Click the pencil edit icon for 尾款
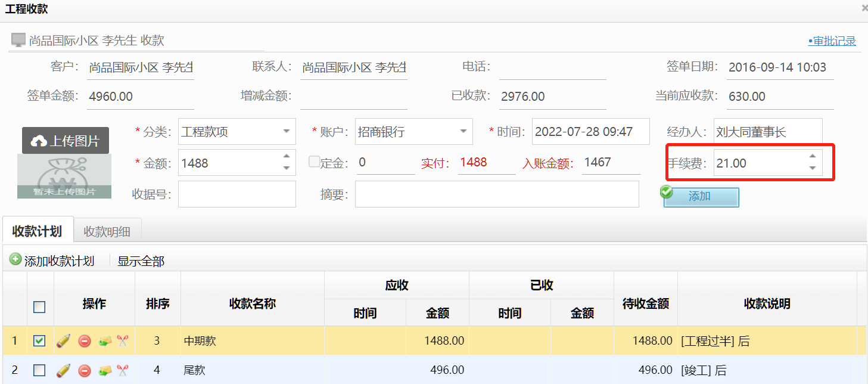Image resolution: width=868 pixels, height=384 pixels. pos(63,370)
